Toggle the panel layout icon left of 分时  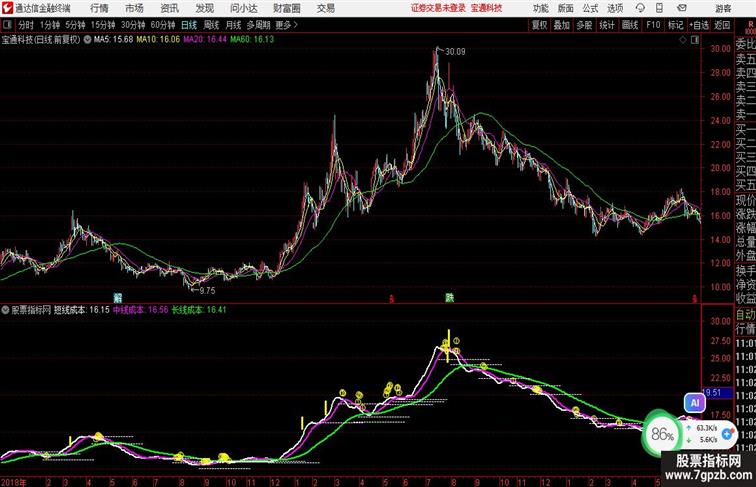click(x=7, y=25)
